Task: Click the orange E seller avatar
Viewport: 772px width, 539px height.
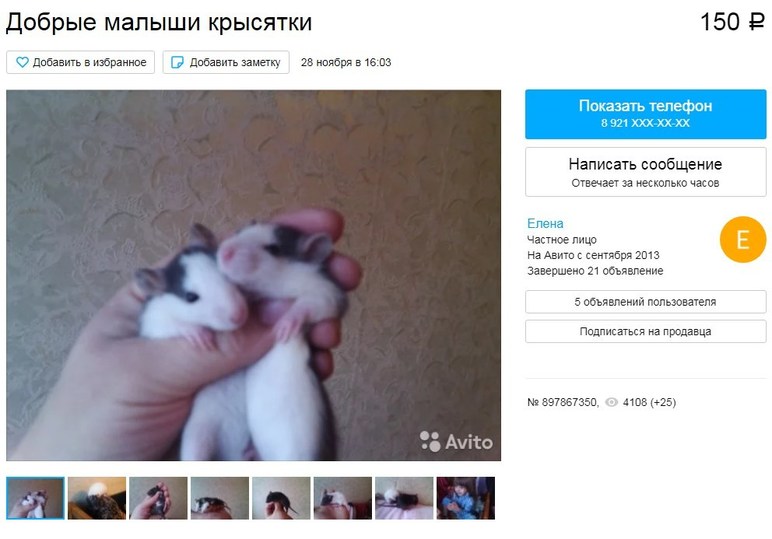Action: [x=742, y=239]
